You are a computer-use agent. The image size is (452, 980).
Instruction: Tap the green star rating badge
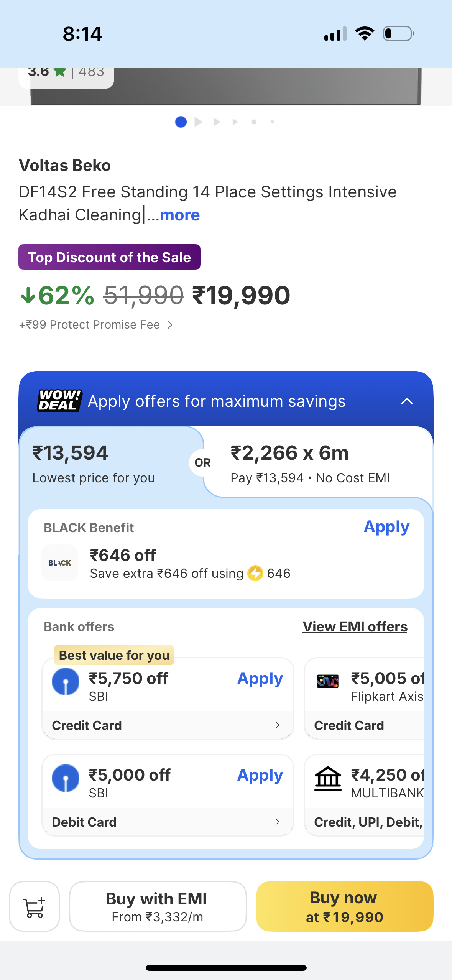60,71
